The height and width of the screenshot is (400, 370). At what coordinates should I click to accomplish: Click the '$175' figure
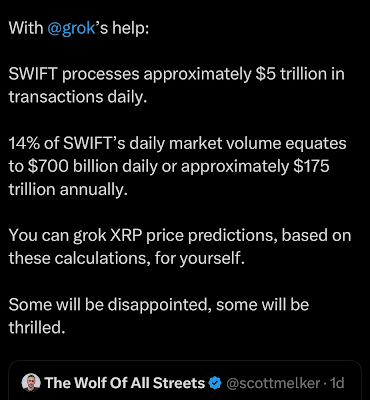click(x=311, y=166)
